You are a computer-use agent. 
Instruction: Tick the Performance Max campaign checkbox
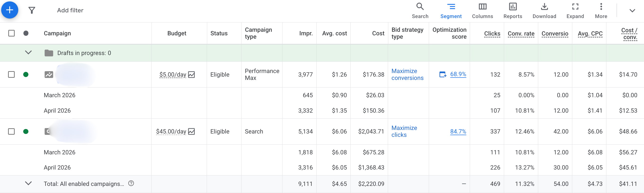point(12,74)
